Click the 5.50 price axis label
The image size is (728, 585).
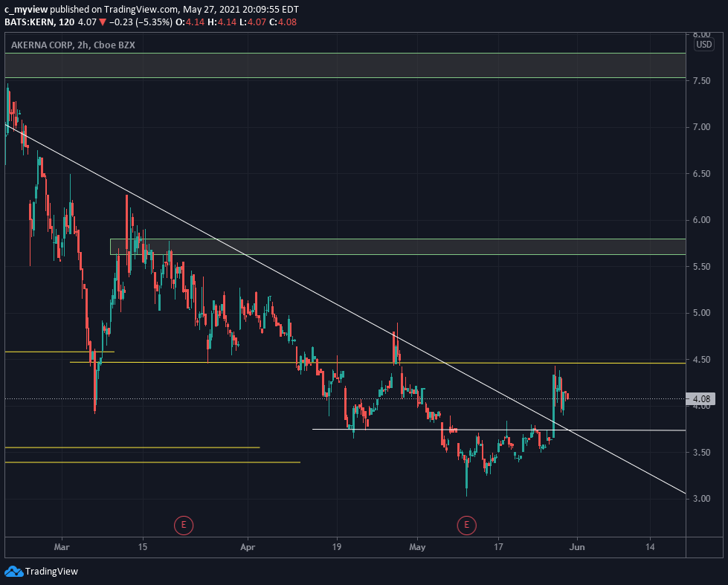click(x=701, y=267)
